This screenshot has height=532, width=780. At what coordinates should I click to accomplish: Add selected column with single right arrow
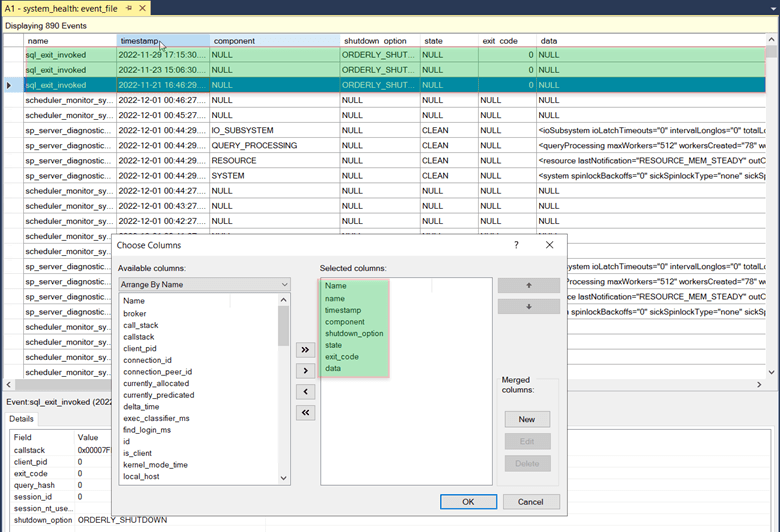305,371
